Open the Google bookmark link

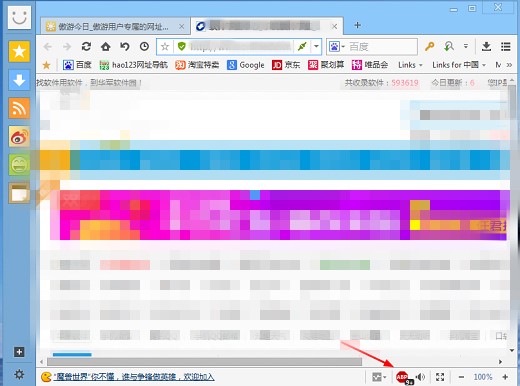(x=245, y=65)
